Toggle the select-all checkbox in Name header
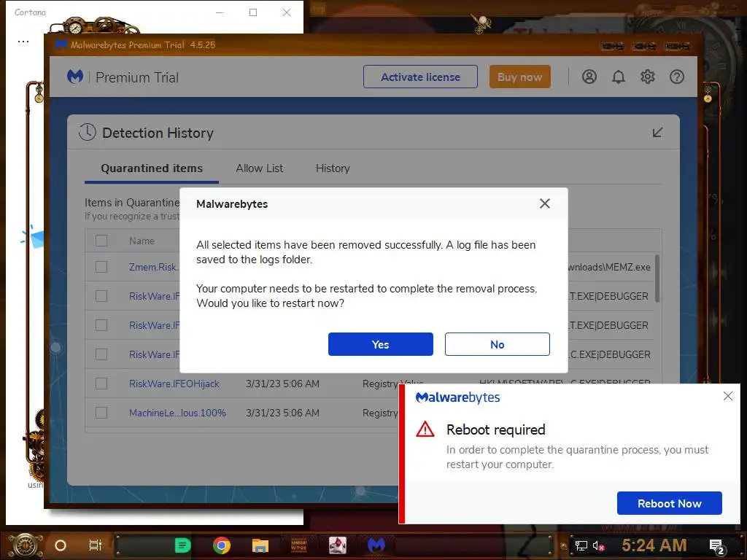This screenshot has height=560, width=747. pyautogui.click(x=101, y=241)
